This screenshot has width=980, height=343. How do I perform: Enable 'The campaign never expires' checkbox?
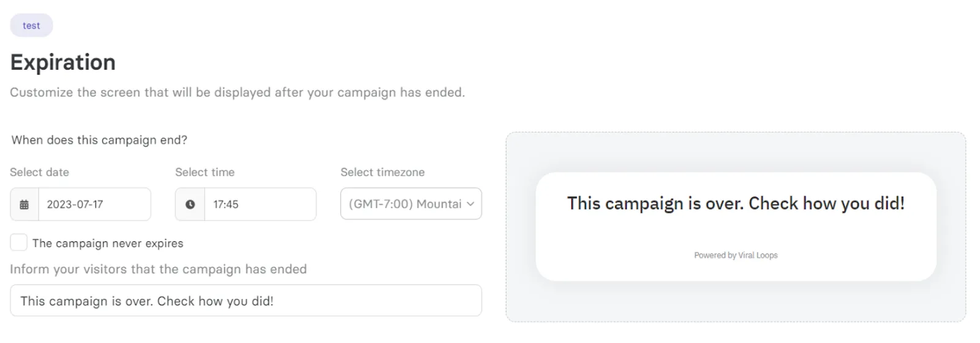pyautogui.click(x=19, y=243)
